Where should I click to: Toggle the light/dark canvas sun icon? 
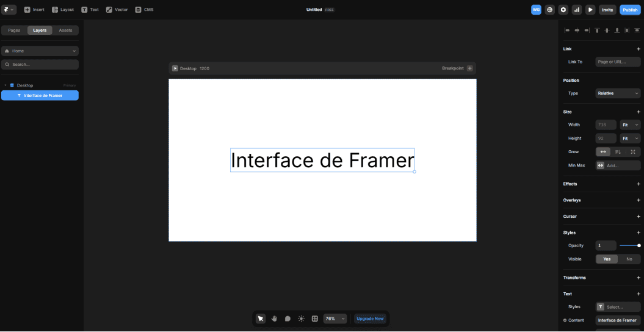(301, 319)
